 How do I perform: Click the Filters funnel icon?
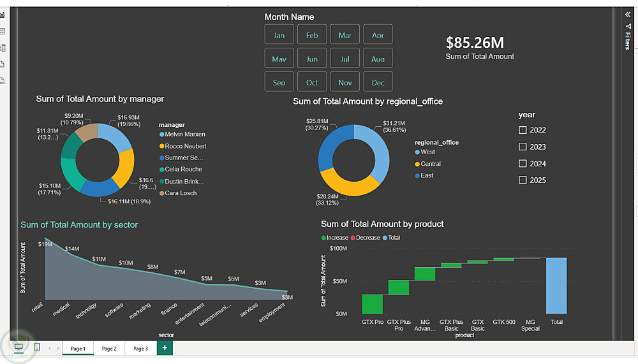[x=628, y=26]
